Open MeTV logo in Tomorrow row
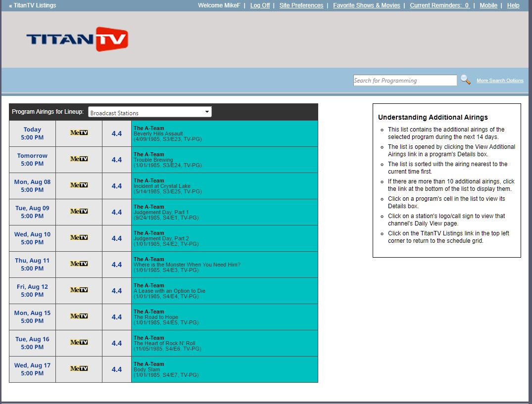Image resolution: width=532 pixels, height=404 pixels. (79, 159)
